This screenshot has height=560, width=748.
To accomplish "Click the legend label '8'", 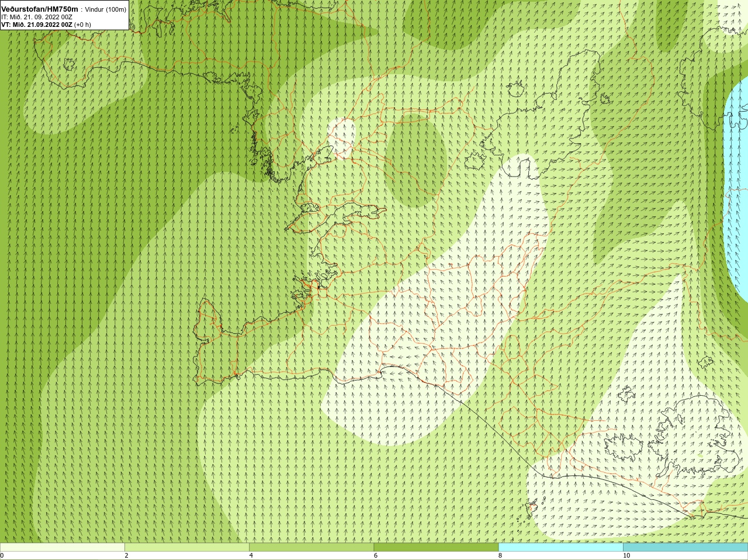I will [x=500, y=555].
